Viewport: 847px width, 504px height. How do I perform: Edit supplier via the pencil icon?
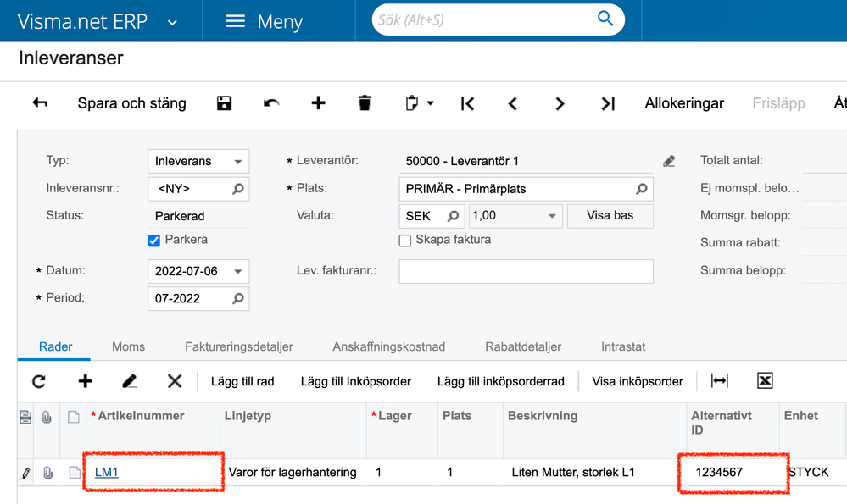tap(669, 161)
